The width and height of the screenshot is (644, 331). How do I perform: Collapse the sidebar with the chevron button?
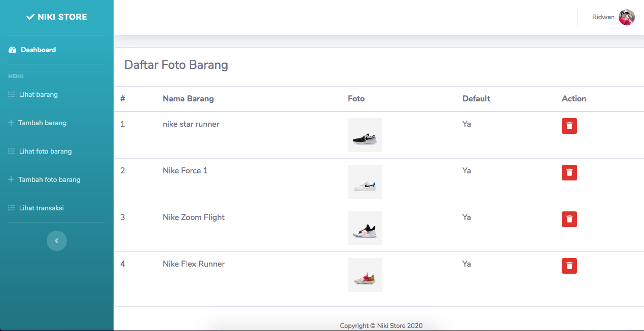pyautogui.click(x=57, y=241)
